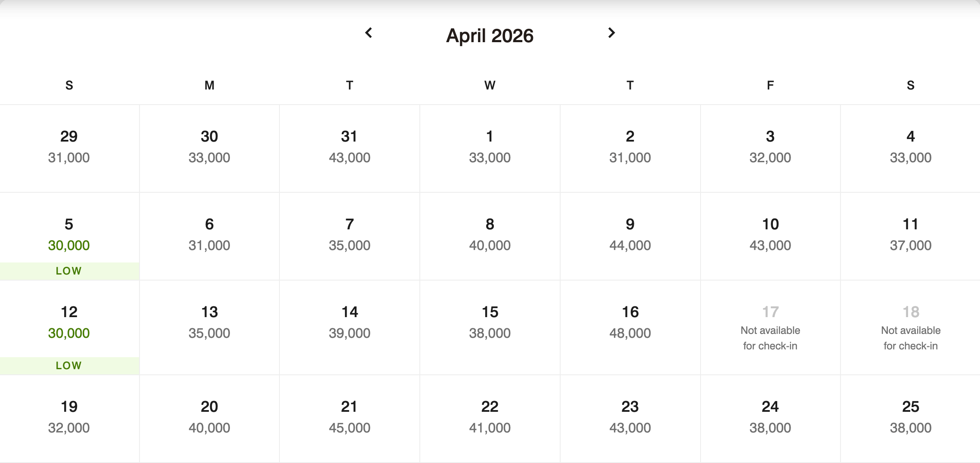Choose April 25 check-in date
Image resolution: width=980 pixels, height=463 pixels.
click(910, 417)
